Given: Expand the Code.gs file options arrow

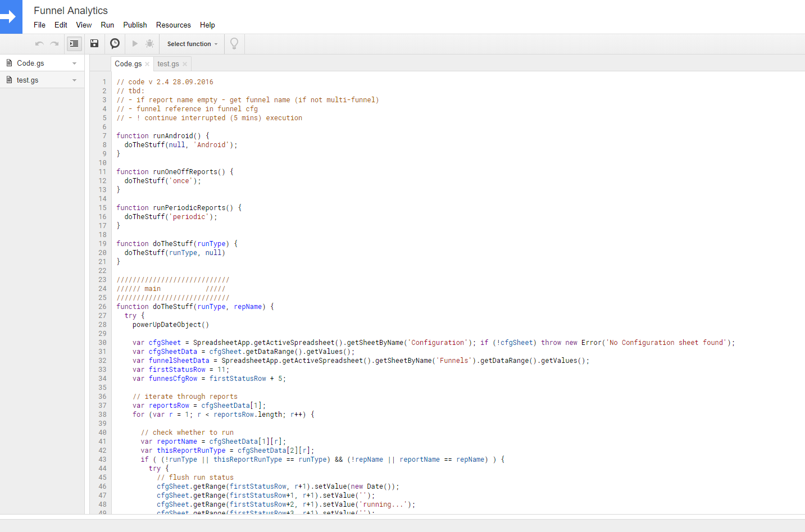Looking at the screenshot, I should (x=75, y=63).
